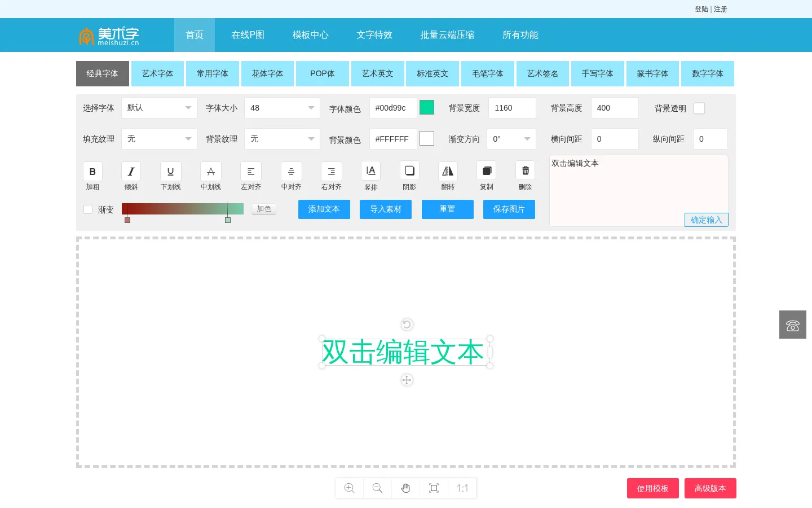
Task: Switch to 标准英文 font tab
Action: click(433, 73)
